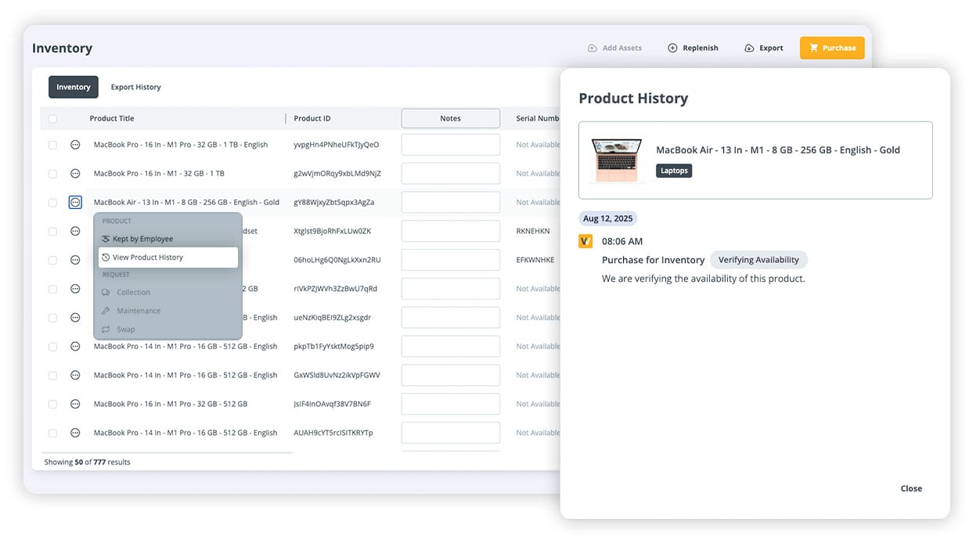The height and width of the screenshot is (551, 980).
Task: Check the box for MacBook Air 13 In Gold row
Action: [52, 203]
